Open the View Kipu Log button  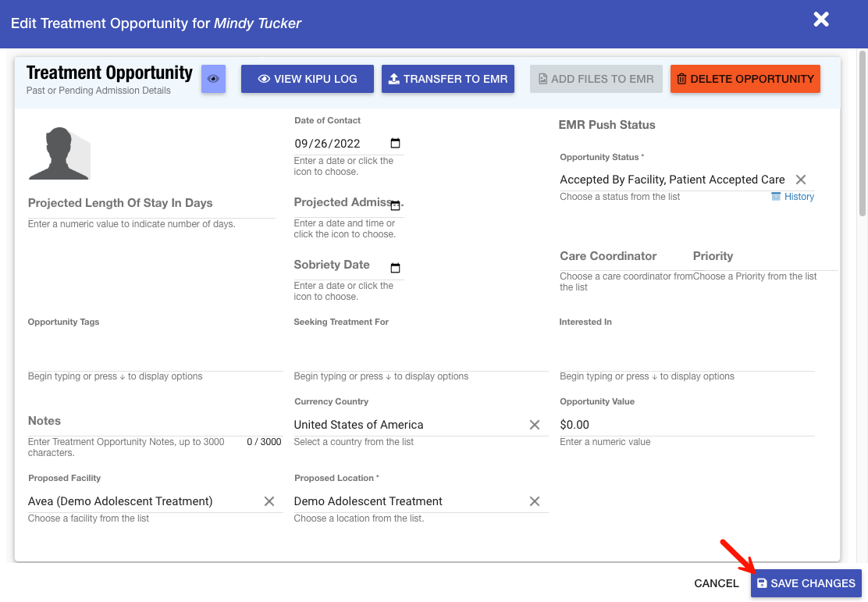point(308,79)
